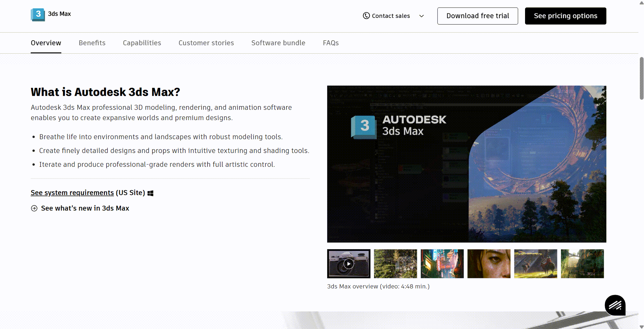
Task: Click the '3ds Max overview (video: 4:48 min.)' caption
Action: tap(378, 287)
